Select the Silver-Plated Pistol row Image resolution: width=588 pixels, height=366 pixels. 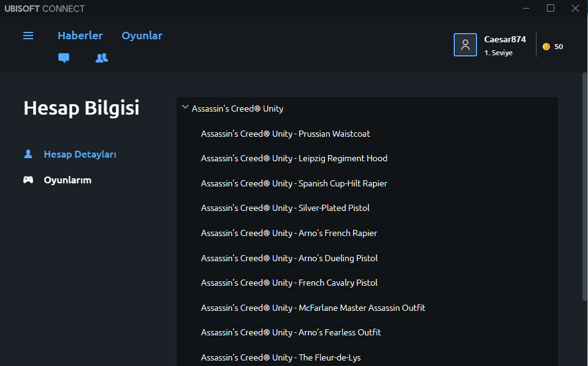click(373, 208)
